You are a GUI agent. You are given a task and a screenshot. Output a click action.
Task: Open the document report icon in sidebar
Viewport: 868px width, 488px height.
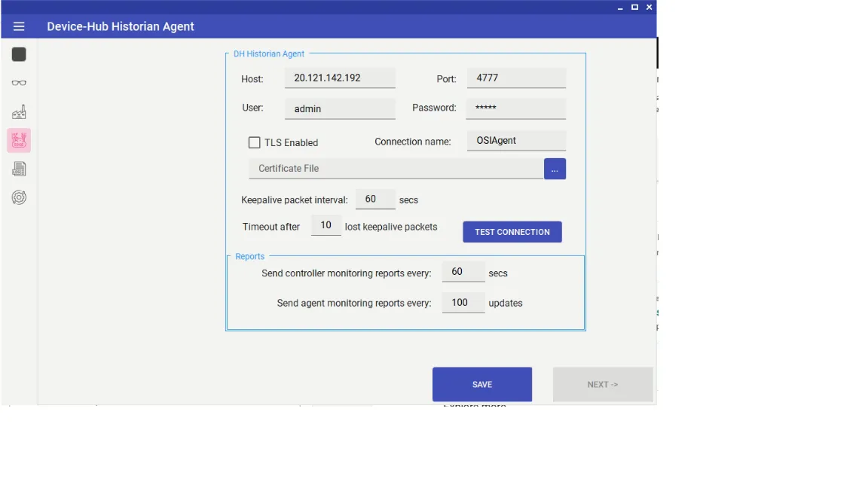tap(19, 169)
